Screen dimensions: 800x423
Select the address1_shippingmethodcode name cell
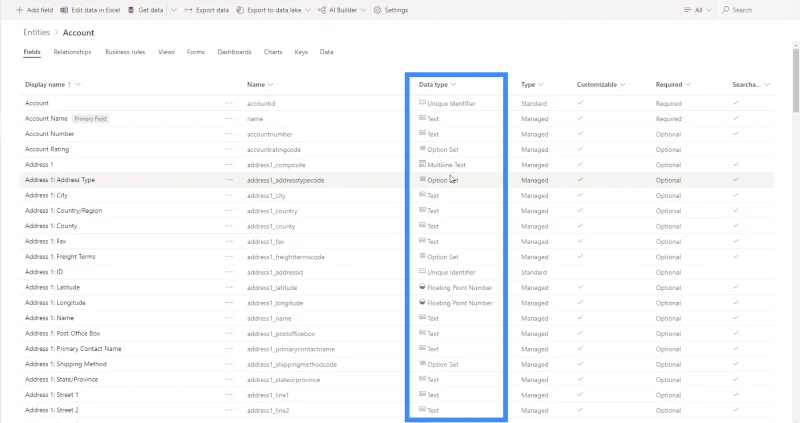pos(292,364)
